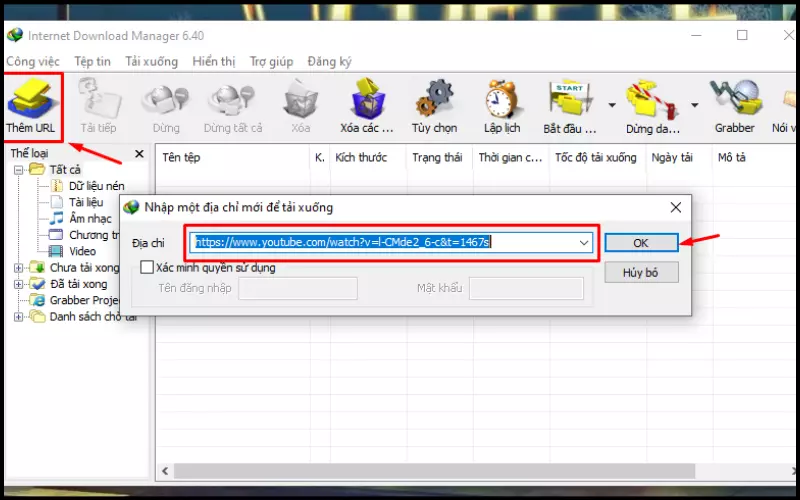Click the Hủy bỏ cancel button
This screenshot has height=500, width=800.
[641, 272]
